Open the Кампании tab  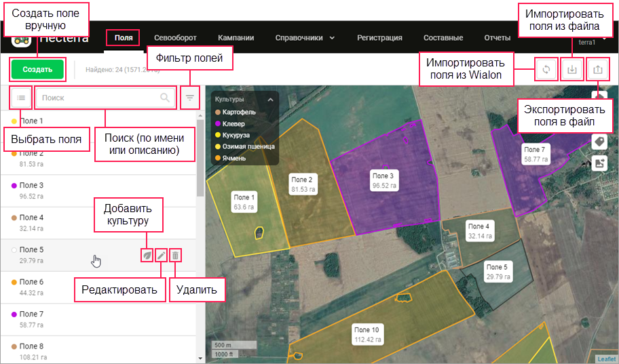(x=236, y=38)
